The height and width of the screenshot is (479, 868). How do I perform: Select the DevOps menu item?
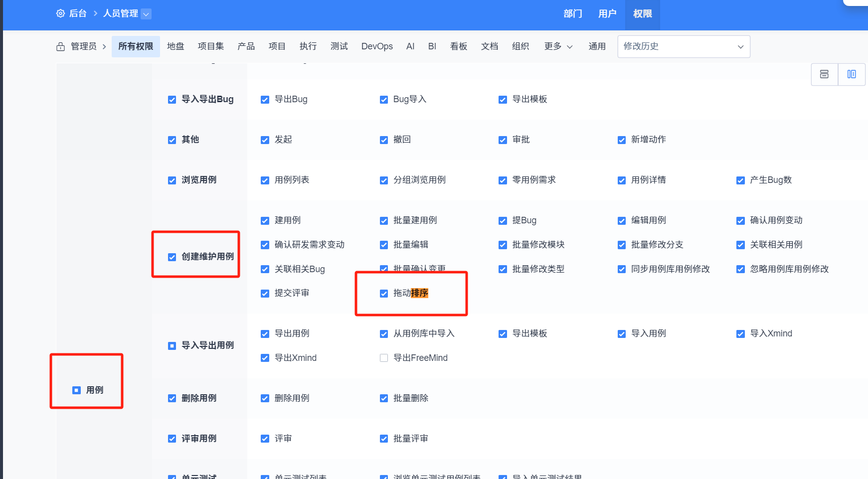click(377, 46)
